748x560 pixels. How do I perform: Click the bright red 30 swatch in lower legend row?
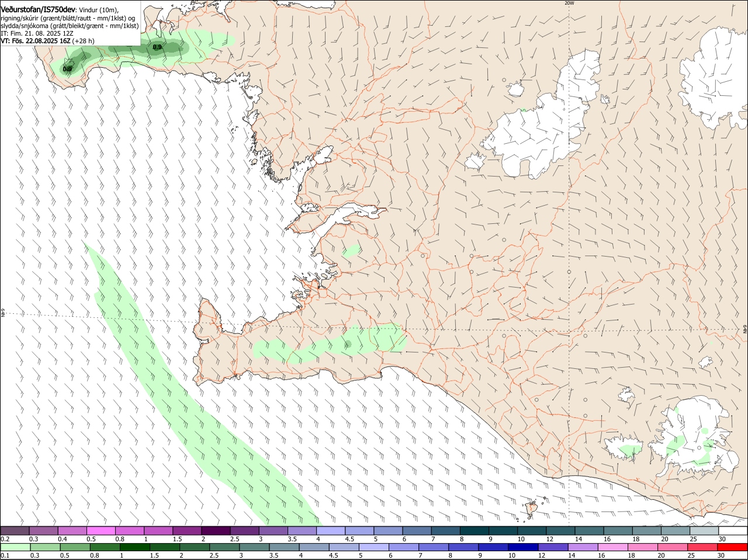[732, 547]
